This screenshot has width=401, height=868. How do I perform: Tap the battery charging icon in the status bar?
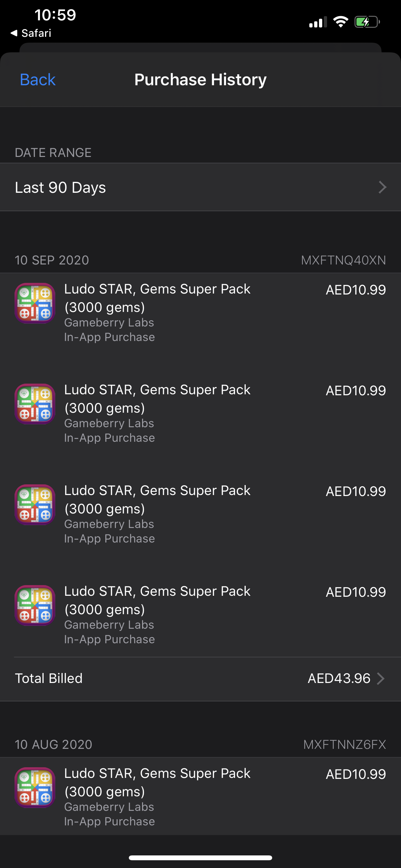367,22
